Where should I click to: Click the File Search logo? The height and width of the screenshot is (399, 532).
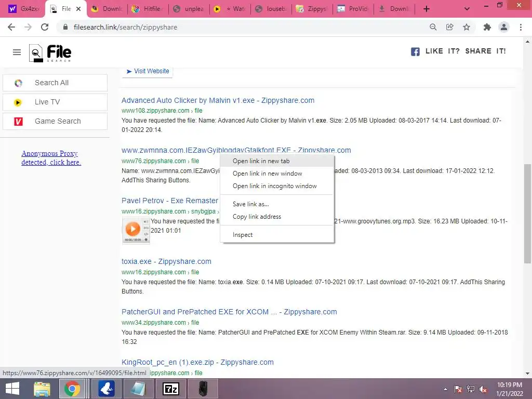pyautogui.click(x=50, y=54)
